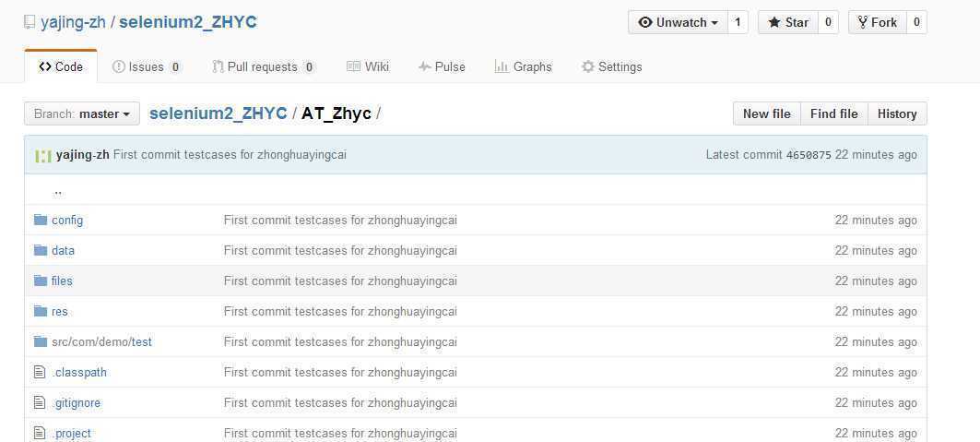View folder History

897,113
